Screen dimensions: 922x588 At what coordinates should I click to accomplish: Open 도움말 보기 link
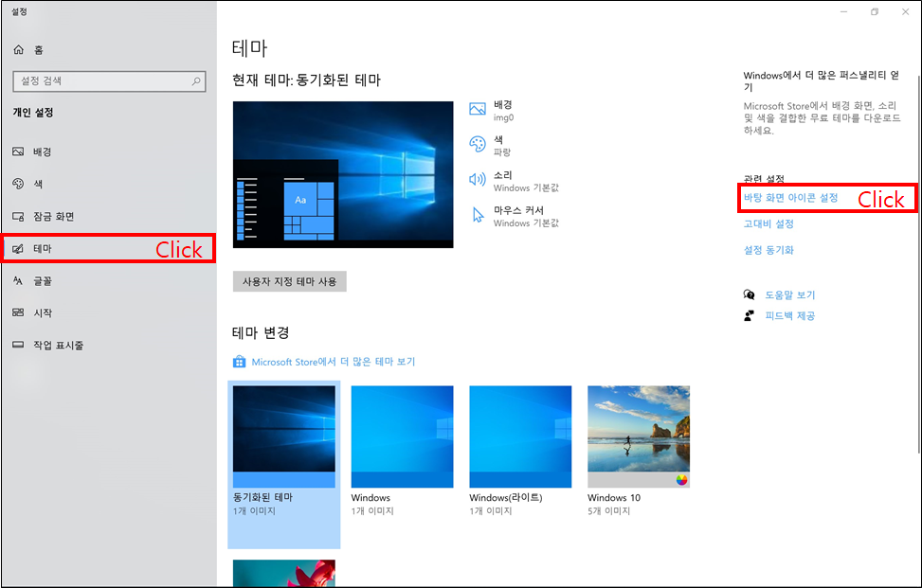789,294
